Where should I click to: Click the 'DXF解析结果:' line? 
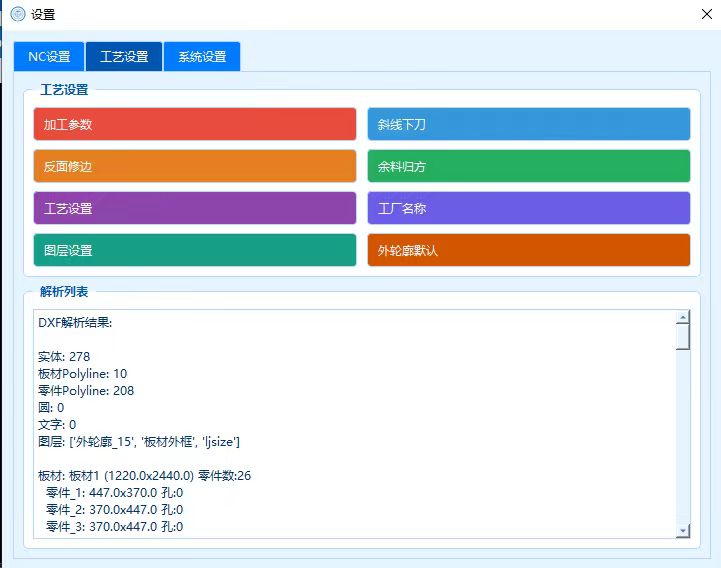pos(75,323)
